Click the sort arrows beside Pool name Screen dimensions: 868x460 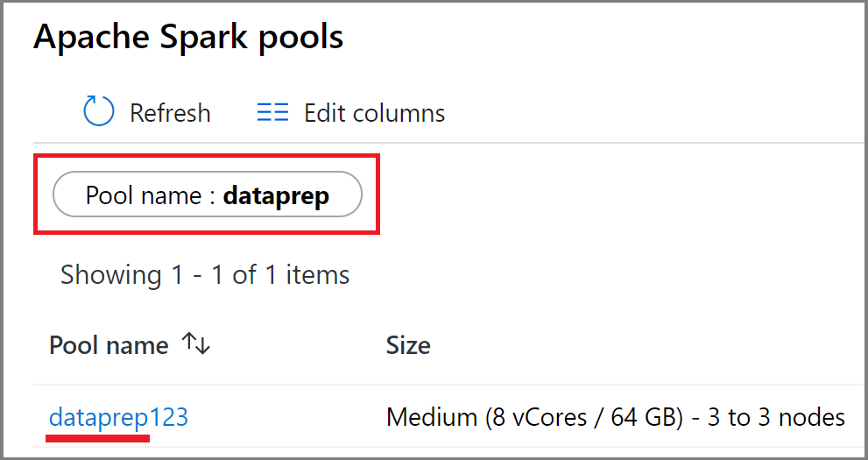(196, 343)
